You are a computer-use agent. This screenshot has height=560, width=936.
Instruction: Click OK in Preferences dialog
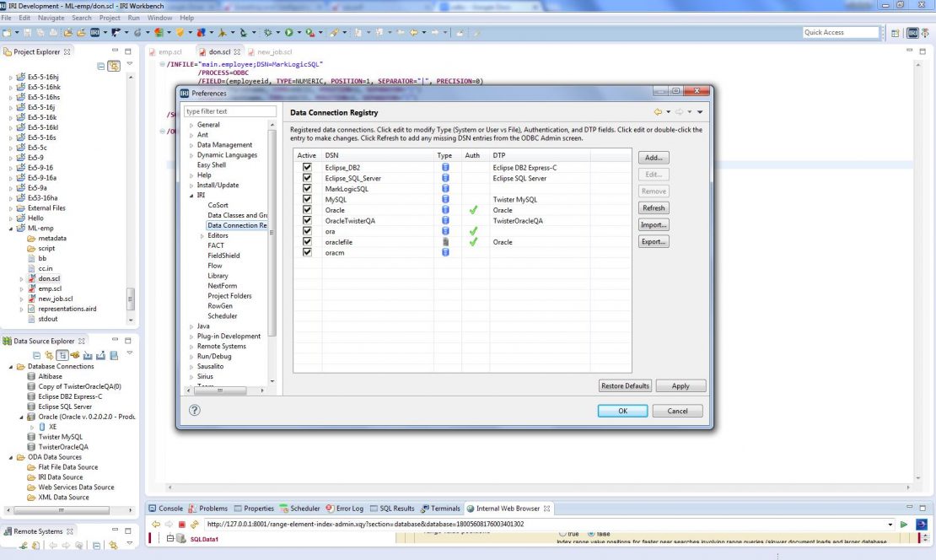tap(622, 411)
